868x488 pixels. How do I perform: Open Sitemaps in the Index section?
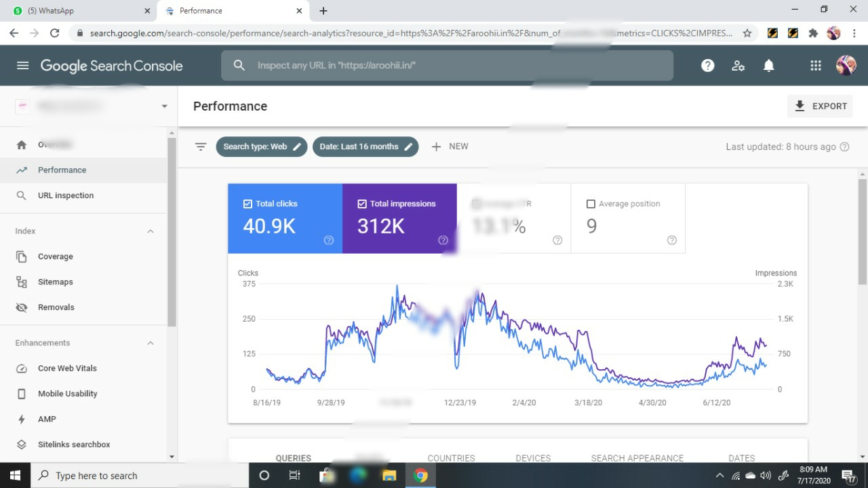click(x=55, y=282)
